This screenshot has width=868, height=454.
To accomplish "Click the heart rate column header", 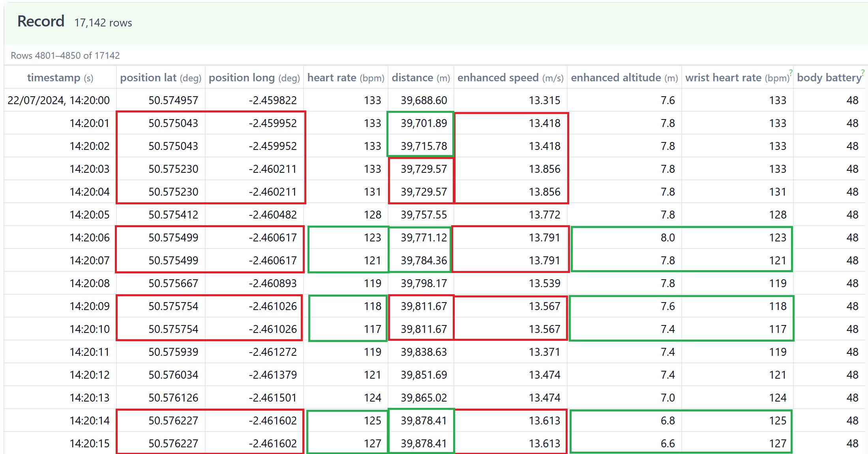I will pos(345,78).
